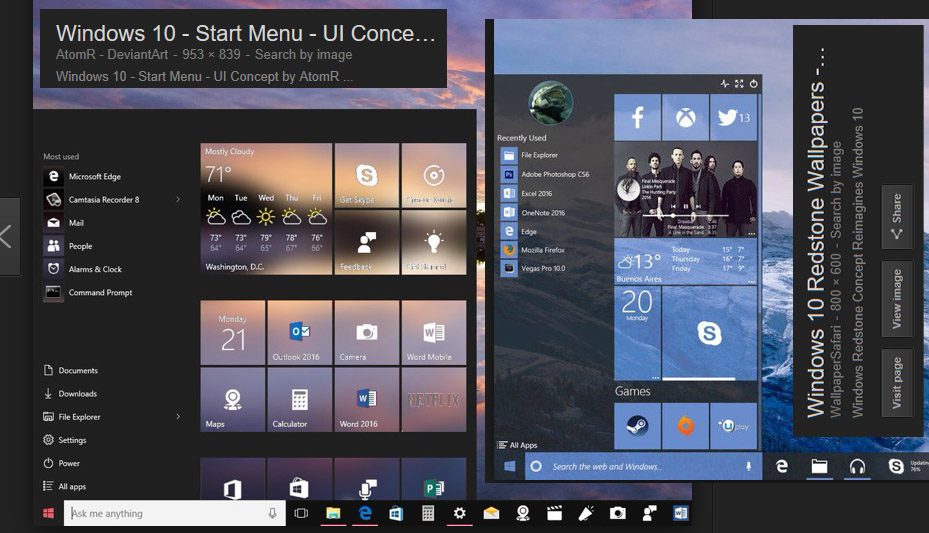Click the Buenos Aires weather tile
This screenshot has width=929, height=533.
click(685, 262)
